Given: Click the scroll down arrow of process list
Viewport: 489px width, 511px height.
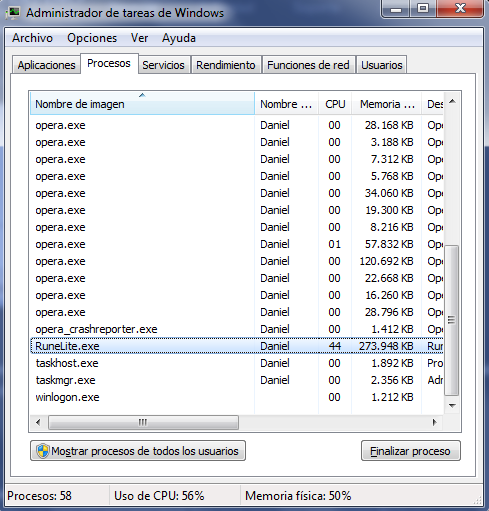Looking at the screenshot, I should pyautogui.click(x=452, y=406).
